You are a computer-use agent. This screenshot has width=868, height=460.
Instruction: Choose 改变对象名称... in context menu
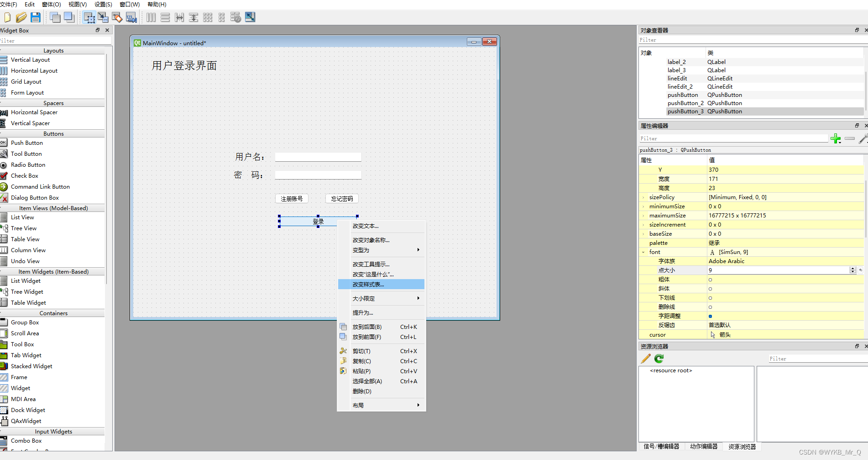click(x=381, y=240)
